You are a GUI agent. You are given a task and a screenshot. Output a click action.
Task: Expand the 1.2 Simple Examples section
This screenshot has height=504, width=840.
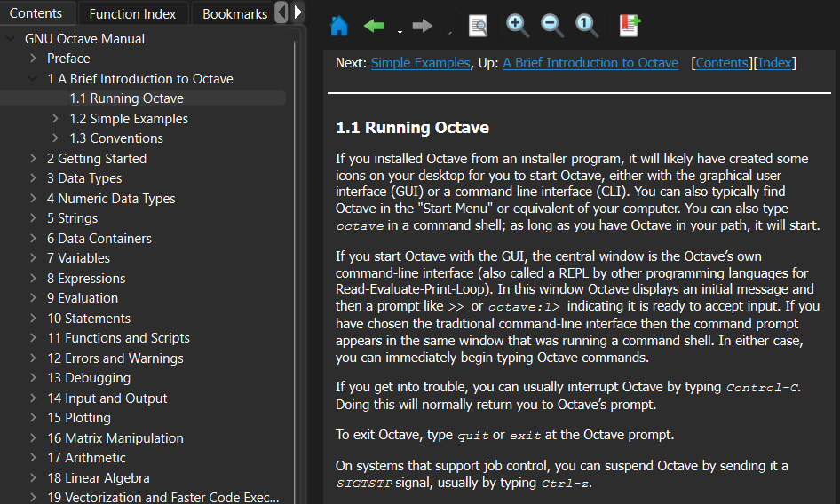tap(56, 119)
